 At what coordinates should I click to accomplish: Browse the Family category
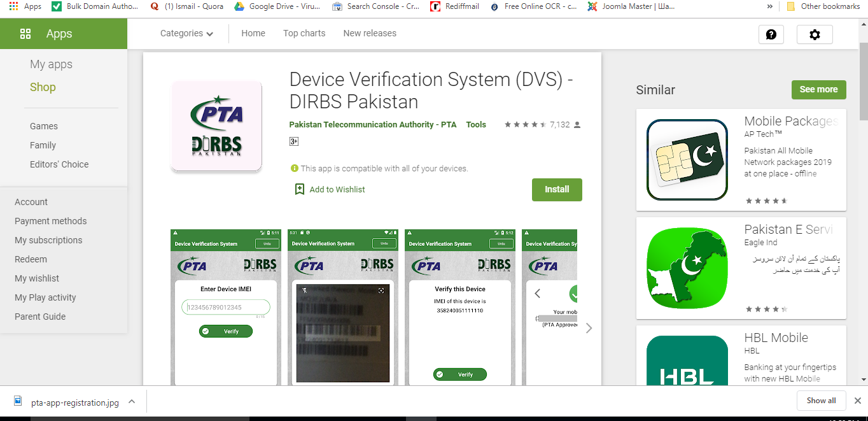pos(43,145)
